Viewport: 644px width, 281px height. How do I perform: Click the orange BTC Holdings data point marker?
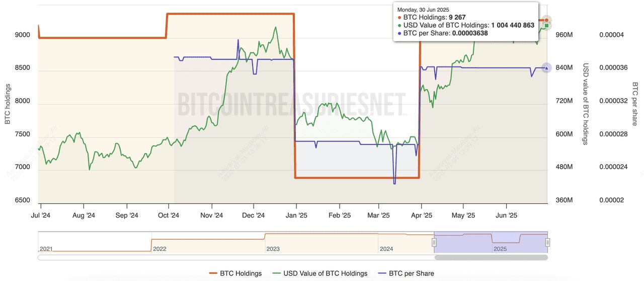point(547,20)
